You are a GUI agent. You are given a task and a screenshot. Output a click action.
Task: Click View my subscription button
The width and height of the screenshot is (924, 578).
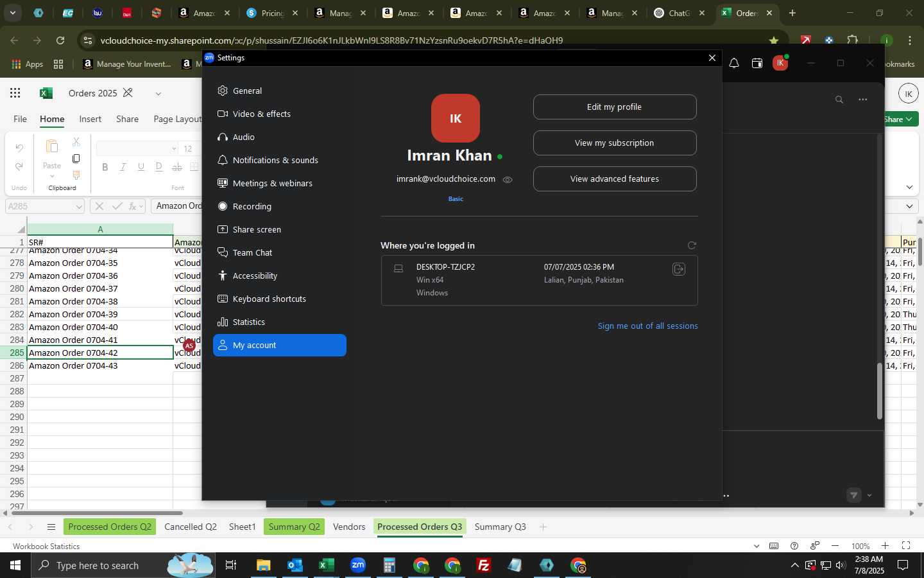615,143
